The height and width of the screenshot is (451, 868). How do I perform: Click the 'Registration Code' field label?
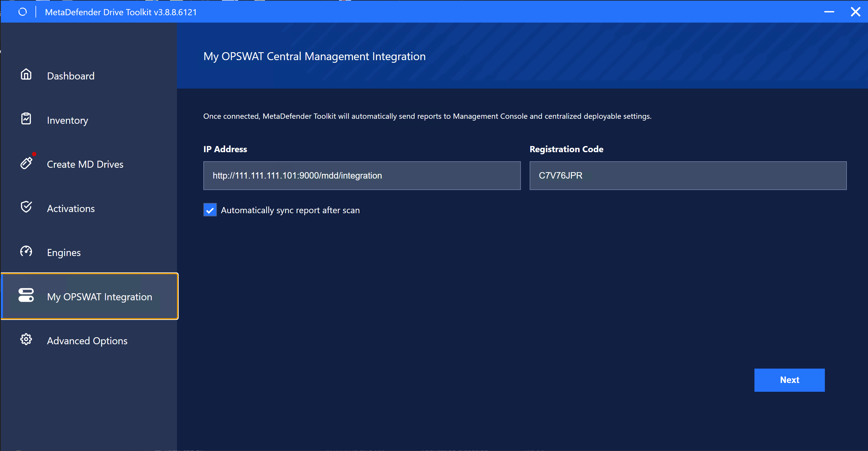(x=566, y=149)
